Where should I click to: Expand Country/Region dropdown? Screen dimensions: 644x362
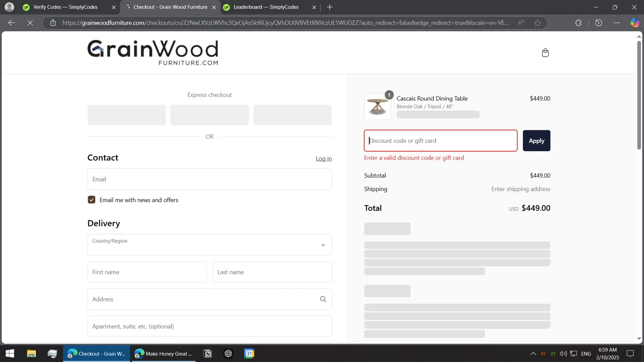[210, 245]
